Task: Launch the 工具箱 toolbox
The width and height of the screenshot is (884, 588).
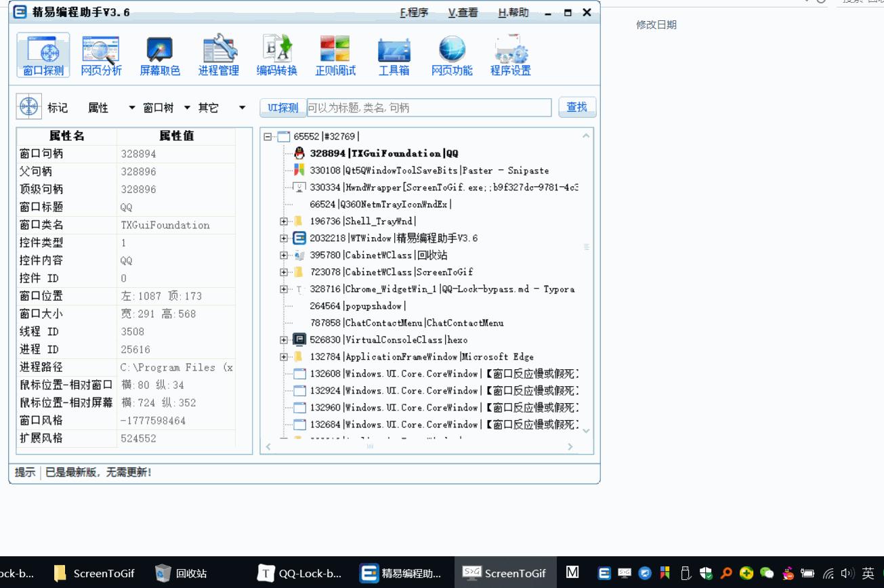Action: pyautogui.click(x=394, y=55)
